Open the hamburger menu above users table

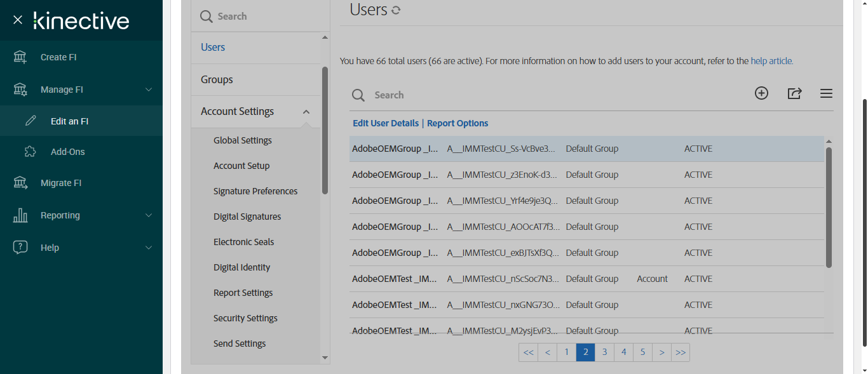[826, 93]
